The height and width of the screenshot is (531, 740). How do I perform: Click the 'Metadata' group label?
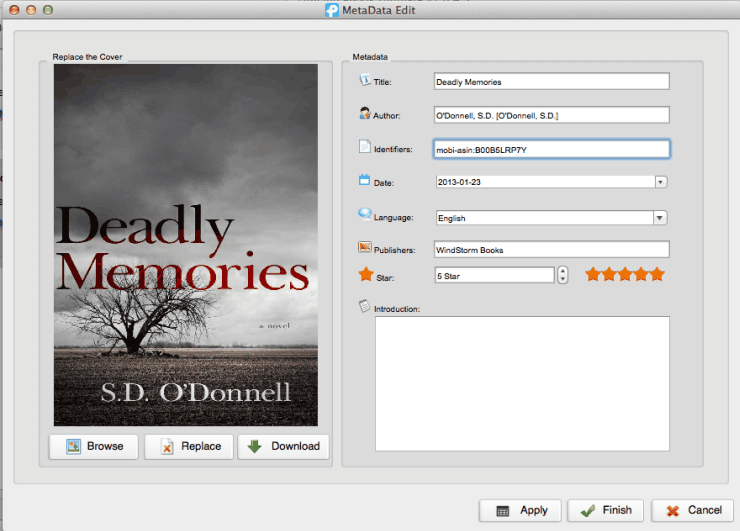[370, 57]
